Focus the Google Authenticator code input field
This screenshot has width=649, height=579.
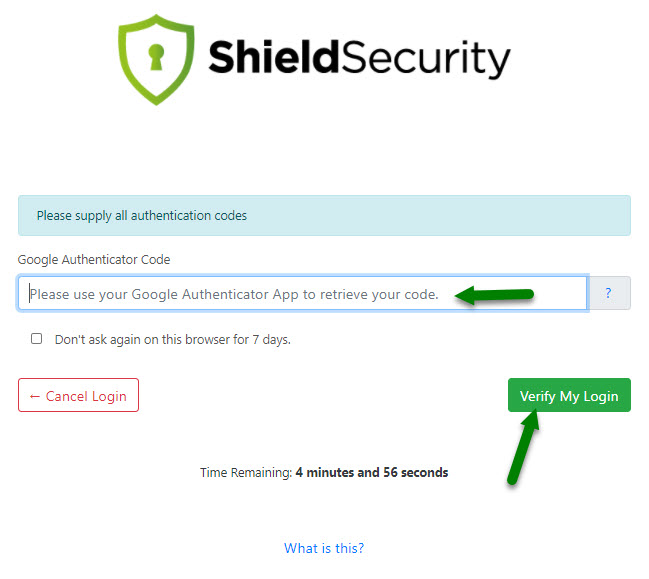(300, 294)
